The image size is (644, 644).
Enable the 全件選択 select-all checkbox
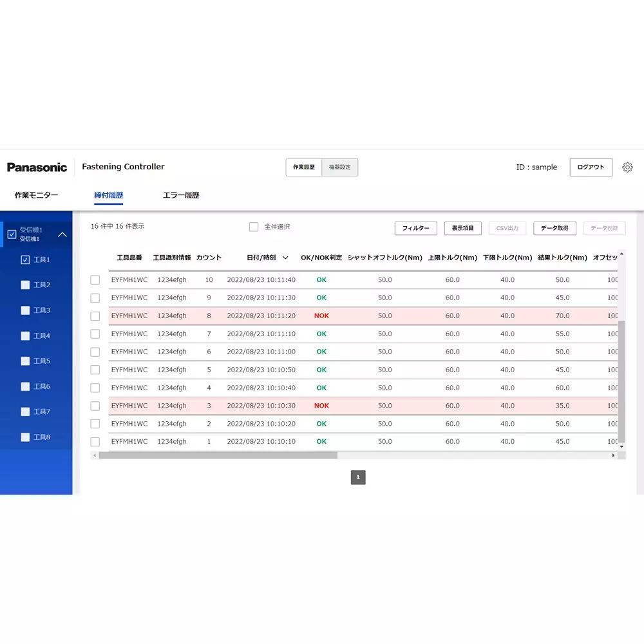pyautogui.click(x=254, y=227)
